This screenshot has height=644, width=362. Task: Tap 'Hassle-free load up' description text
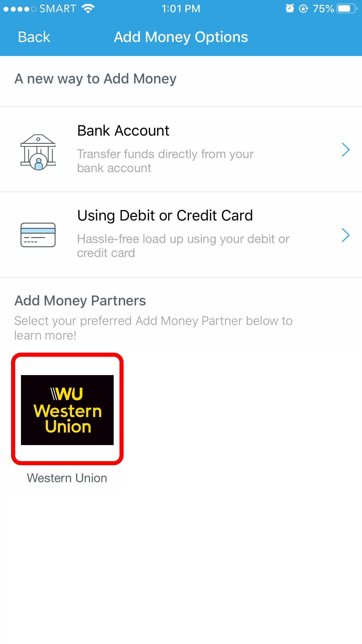[183, 246]
